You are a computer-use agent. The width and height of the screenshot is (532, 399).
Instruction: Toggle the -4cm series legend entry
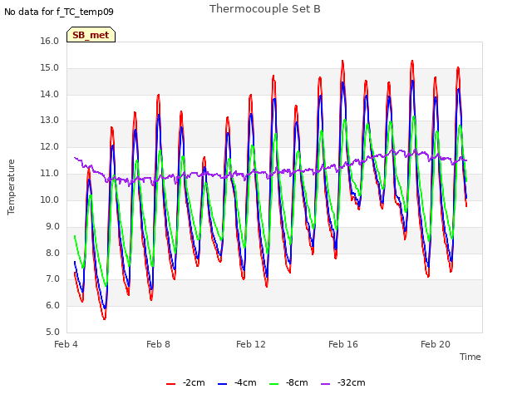tap(237, 382)
